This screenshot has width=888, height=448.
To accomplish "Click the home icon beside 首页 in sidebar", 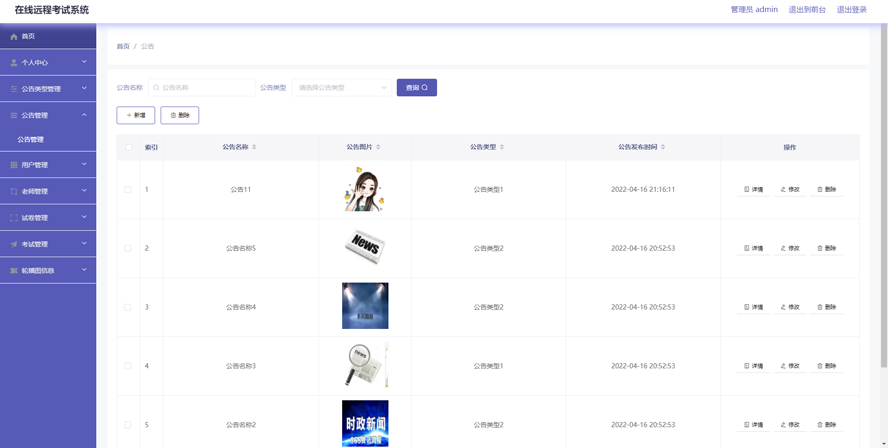I will [14, 36].
